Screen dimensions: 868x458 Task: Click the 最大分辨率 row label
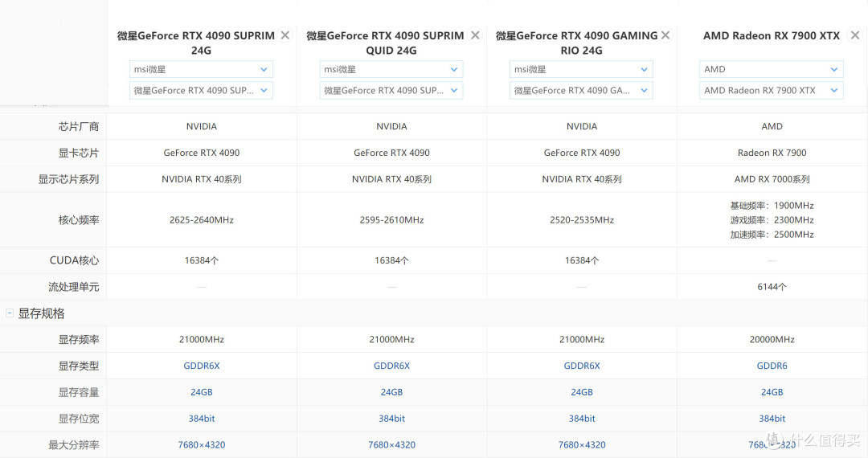[74, 444]
